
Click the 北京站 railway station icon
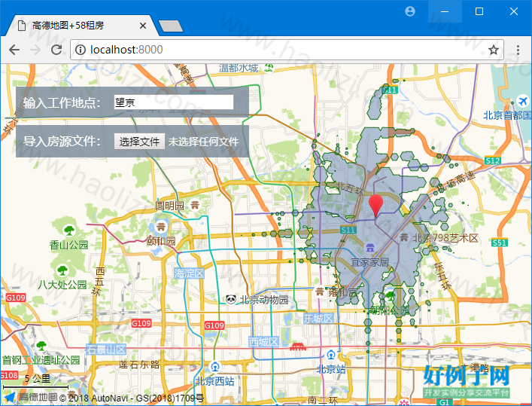point(331,356)
